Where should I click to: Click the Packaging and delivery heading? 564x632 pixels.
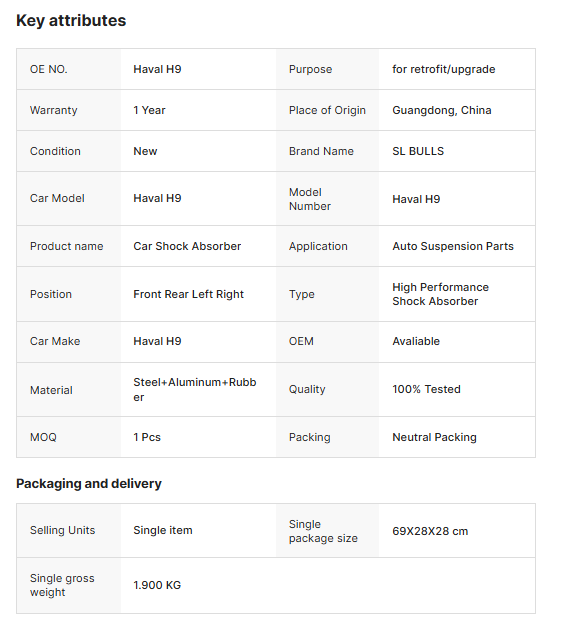click(89, 484)
